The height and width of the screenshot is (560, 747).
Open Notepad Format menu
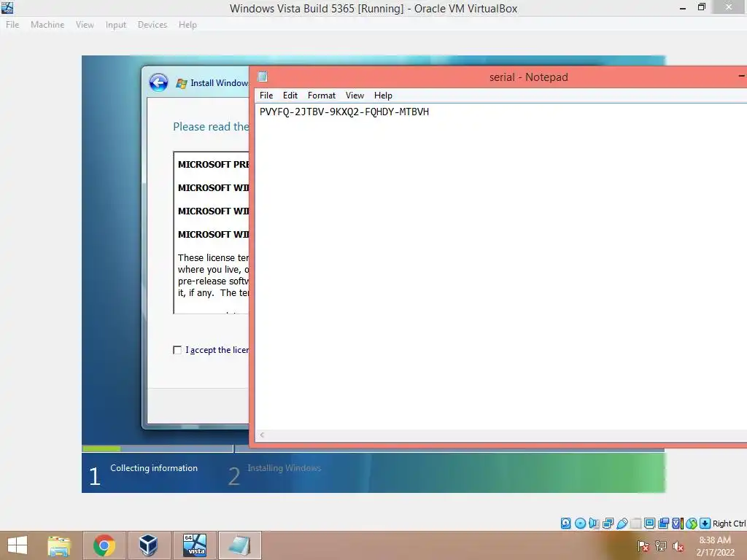(x=322, y=96)
